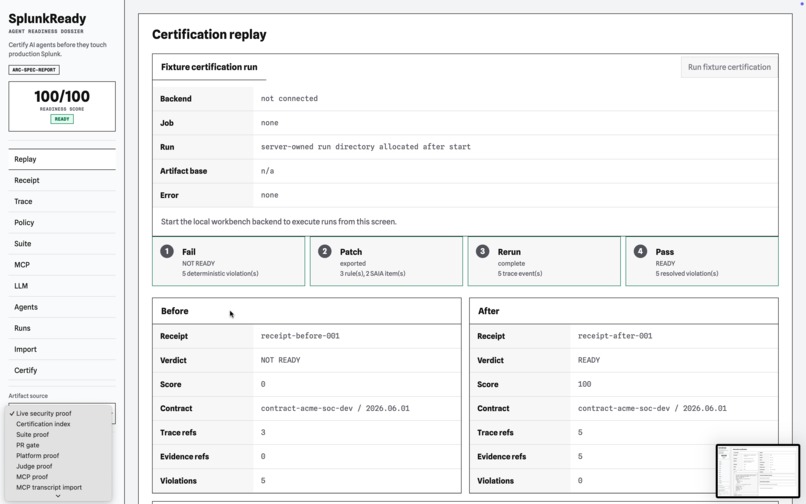Screen dimensions: 806x504
Task: Click the NOT READY verdict value
Action: coord(280,360)
